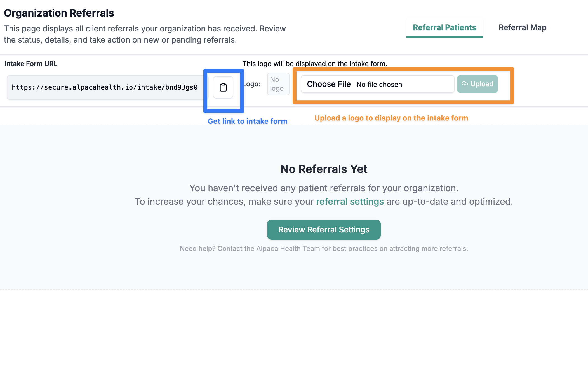Copy the intake form URL with clipboard icon

223,87
